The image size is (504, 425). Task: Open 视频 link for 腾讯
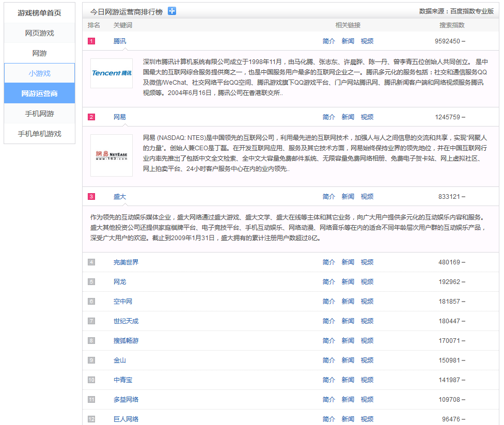click(367, 41)
